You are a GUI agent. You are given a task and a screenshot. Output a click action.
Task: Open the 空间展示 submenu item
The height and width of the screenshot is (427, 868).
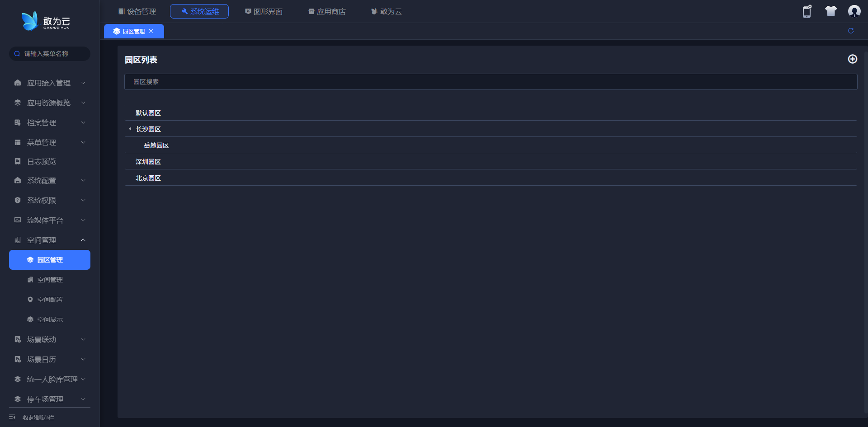pos(50,319)
